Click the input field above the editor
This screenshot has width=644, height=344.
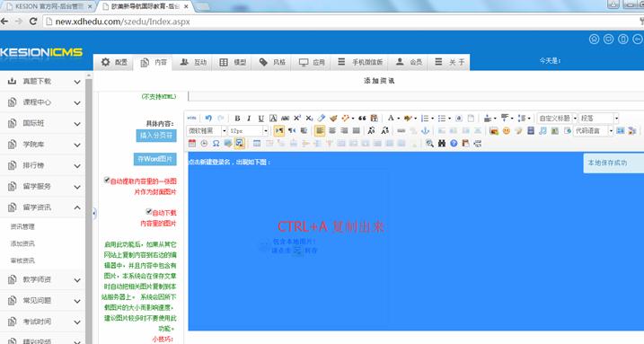tap(416, 96)
